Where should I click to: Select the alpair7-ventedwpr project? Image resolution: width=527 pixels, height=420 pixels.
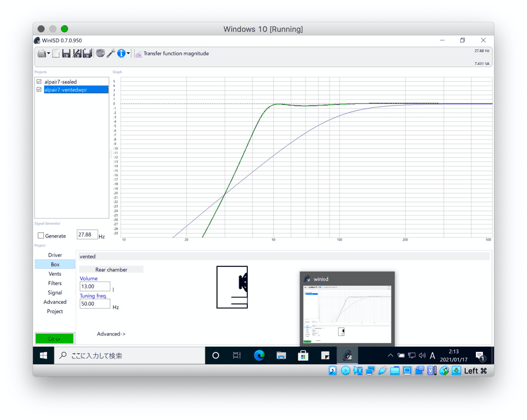76,89
